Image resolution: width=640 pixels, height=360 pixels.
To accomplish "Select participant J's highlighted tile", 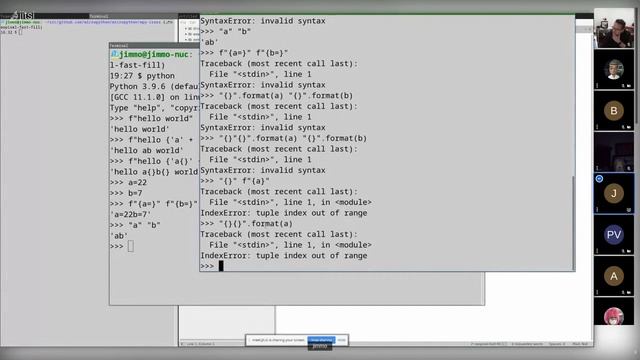I will coord(614,193).
